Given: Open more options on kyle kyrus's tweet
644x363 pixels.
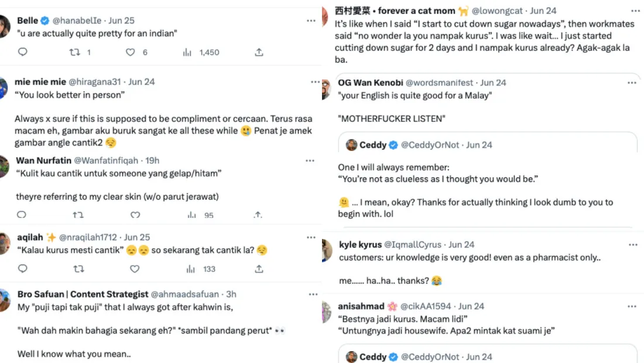Looking at the screenshot, I should (x=632, y=244).
